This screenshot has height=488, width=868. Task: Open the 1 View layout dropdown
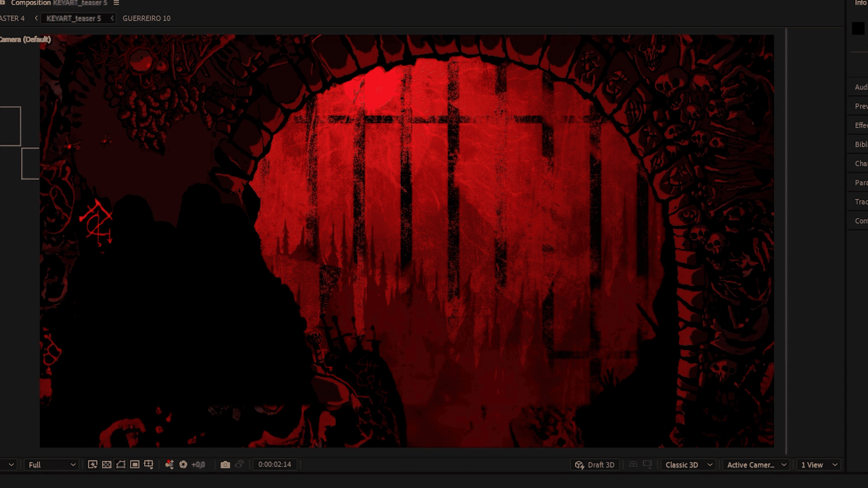tap(819, 465)
